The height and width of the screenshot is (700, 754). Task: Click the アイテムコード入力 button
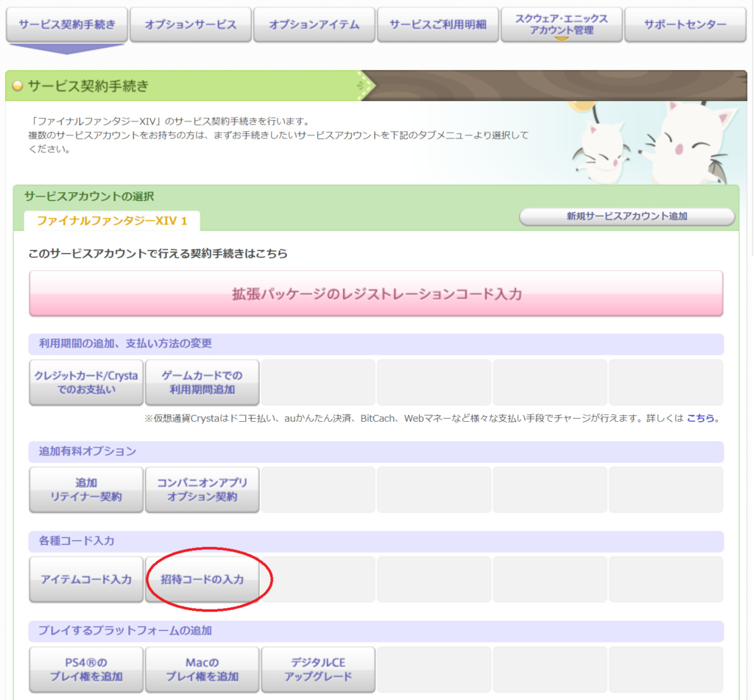click(86, 579)
